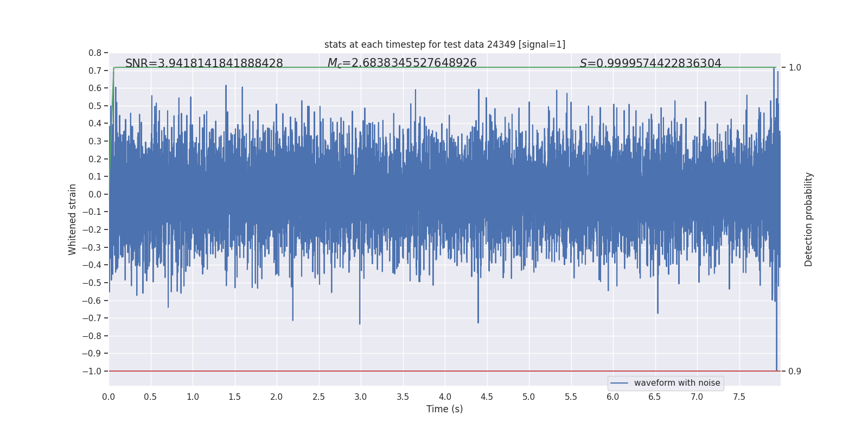The height and width of the screenshot is (434, 868).
Task: Click the 7.0 Time axis tick label
Action: (x=697, y=397)
